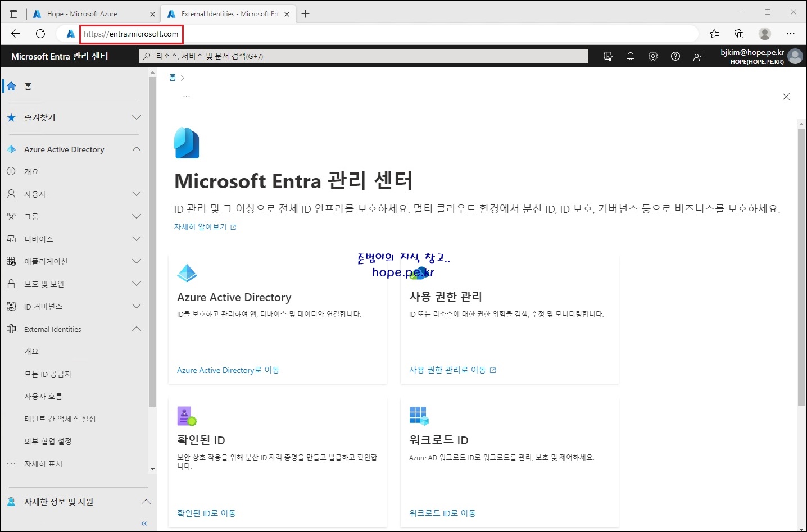Expand the 애플리케이션 menu chevron
This screenshot has height=532, width=807.
[x=137, y=261]
